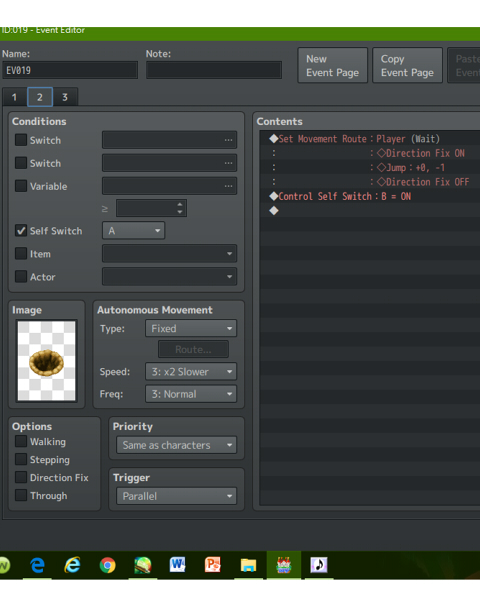
Task: Open File Explorer folder icon
Action: pos(248,565)
